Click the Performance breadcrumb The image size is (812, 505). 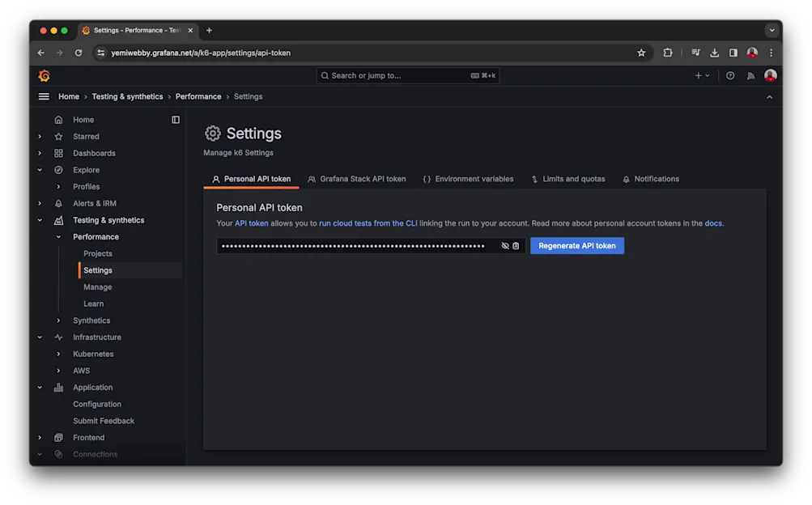point(198,97)
